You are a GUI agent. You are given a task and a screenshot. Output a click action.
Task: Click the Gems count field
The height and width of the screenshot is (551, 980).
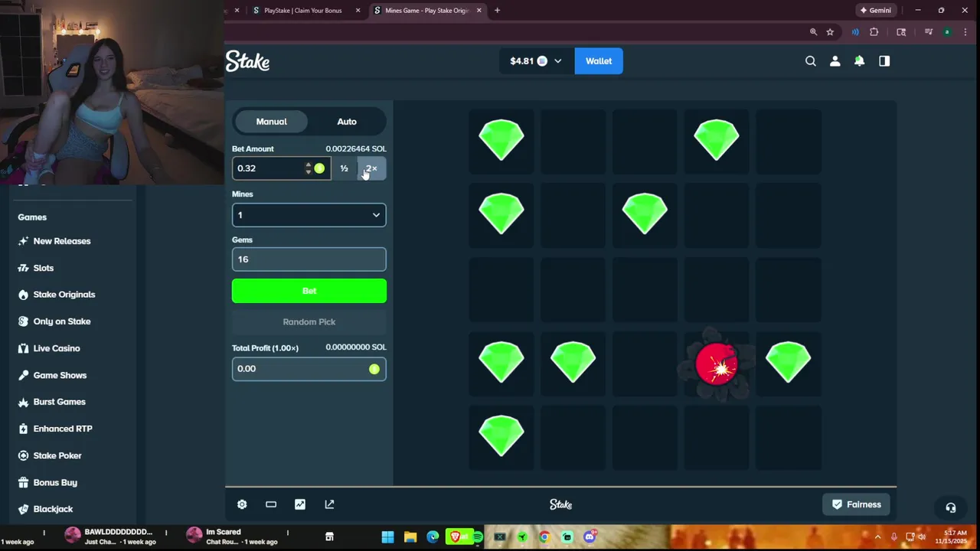coord(309,259)
